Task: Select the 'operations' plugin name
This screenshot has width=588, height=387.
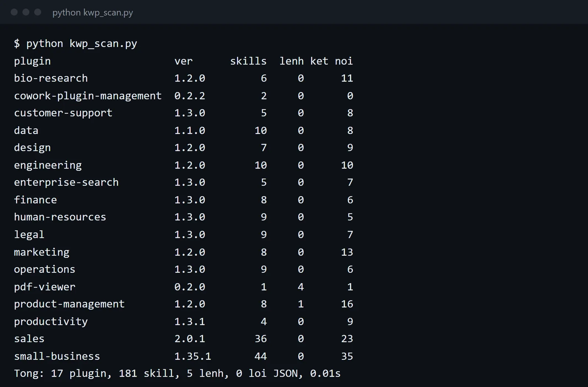Action: click(x=44, y=270)
